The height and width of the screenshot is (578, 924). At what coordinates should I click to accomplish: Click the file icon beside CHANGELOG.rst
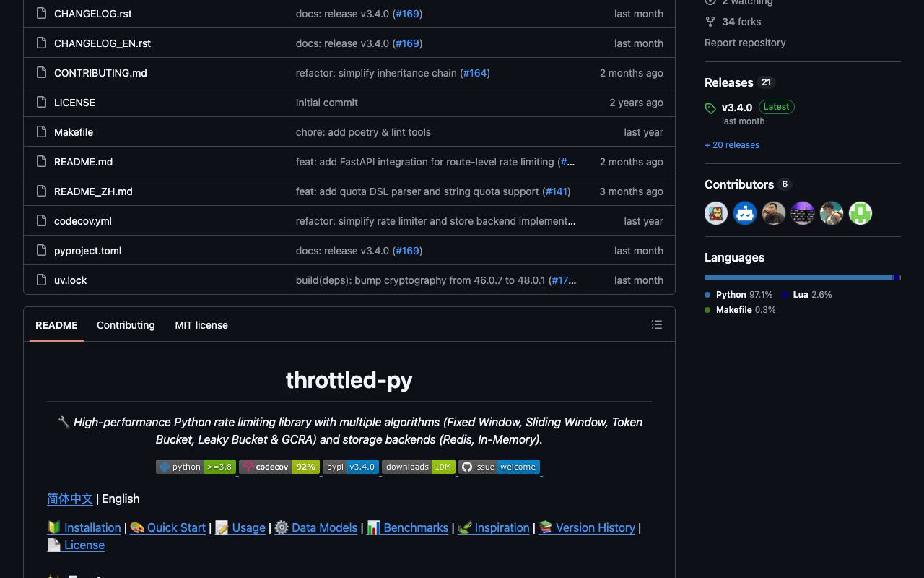(x=42, y=14)
